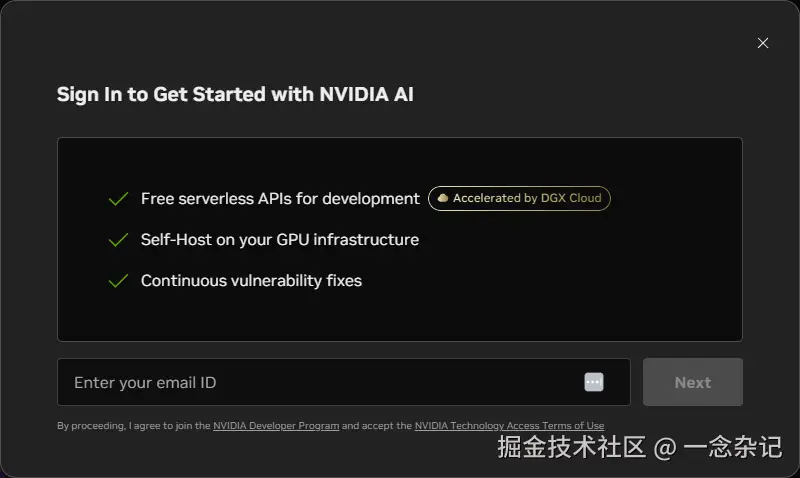Image resolution: width=800 pixels, height=478 pixels.
Task: Click the checkmark beside Free serverless APIs
Action: pos(118,199)
